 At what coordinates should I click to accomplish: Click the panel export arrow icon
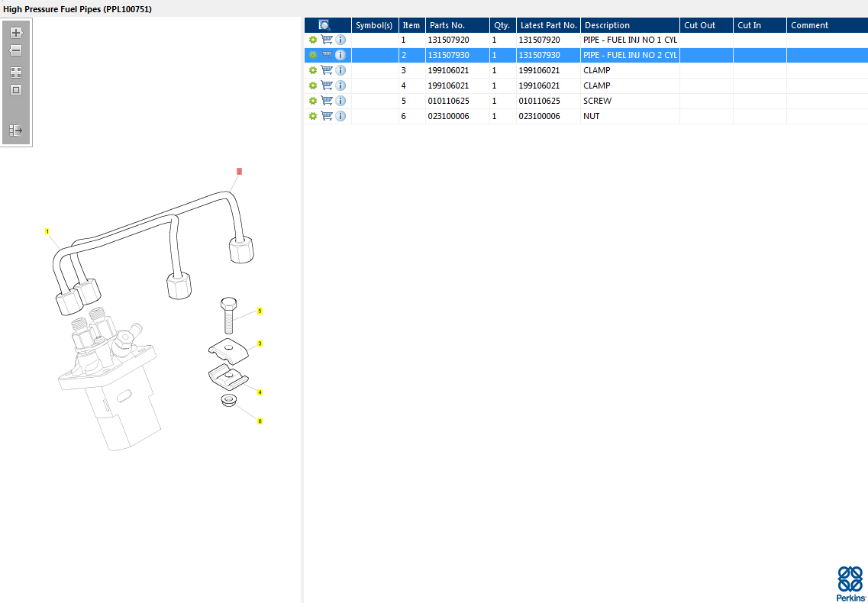coord(16,131)
